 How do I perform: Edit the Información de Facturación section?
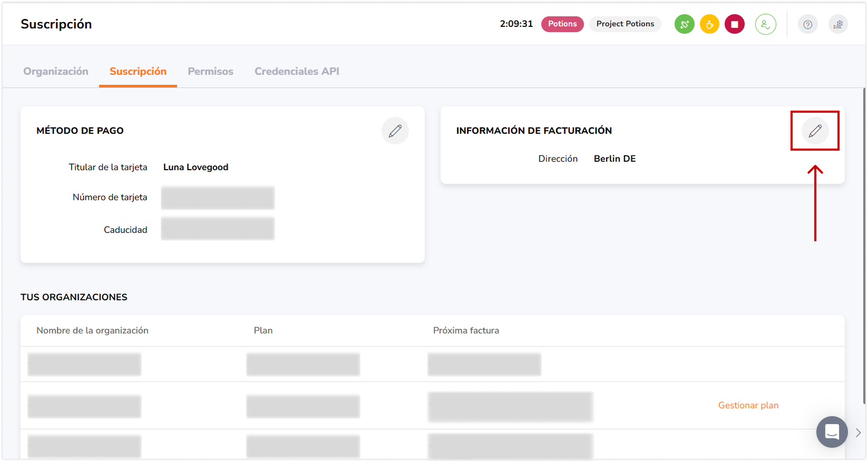815,131
